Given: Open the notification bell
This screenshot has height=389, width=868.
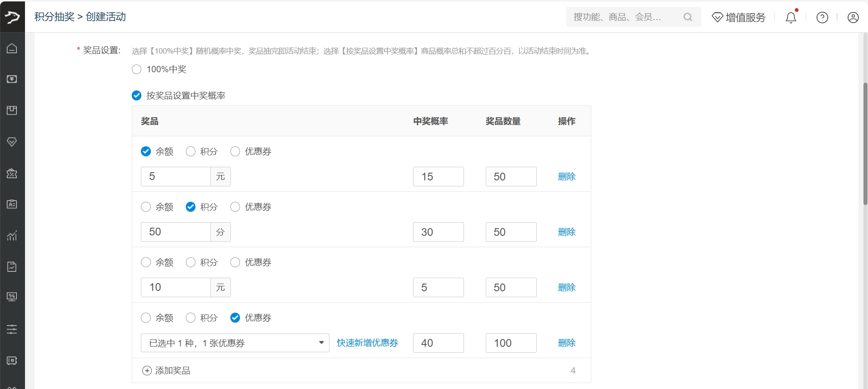Looking at the screenshot, I should 791,17.
